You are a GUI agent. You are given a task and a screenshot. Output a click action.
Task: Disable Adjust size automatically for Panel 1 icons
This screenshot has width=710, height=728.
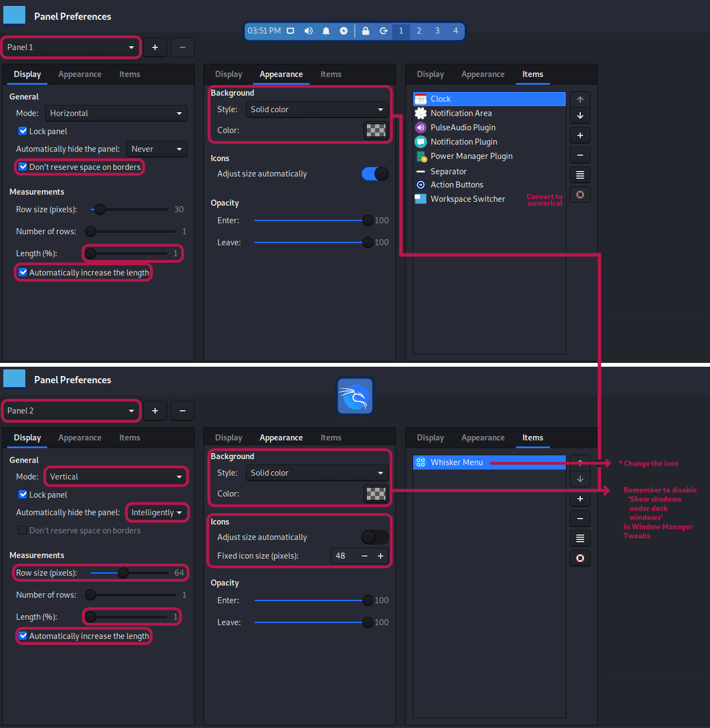(x=375, y=174)
